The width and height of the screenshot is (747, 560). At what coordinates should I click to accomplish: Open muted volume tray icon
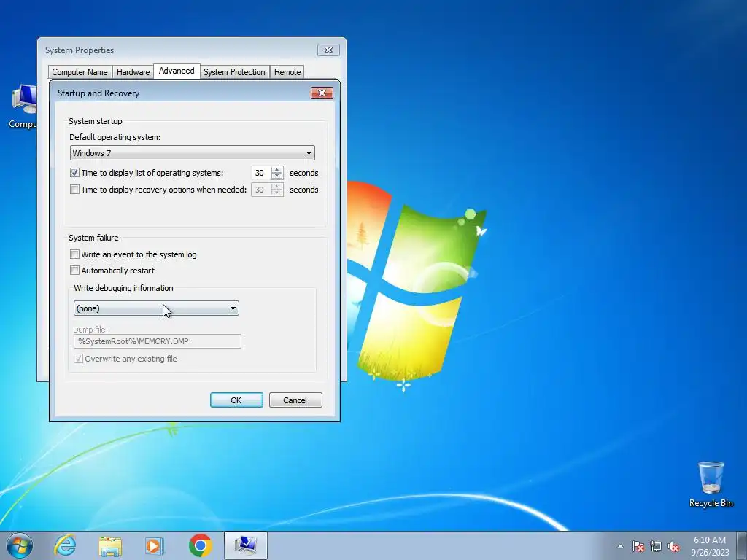tap(673, 546)
